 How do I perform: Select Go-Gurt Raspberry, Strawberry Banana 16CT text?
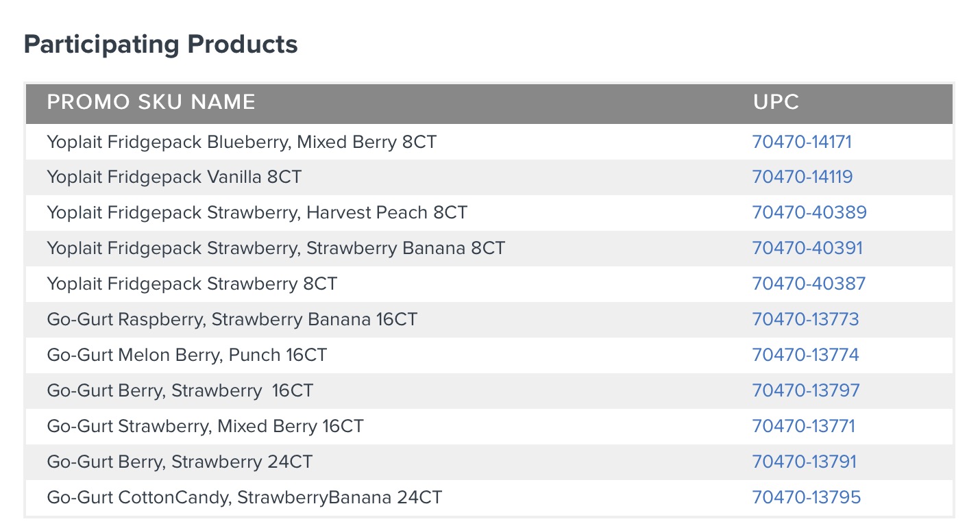(x=232, y=320)
